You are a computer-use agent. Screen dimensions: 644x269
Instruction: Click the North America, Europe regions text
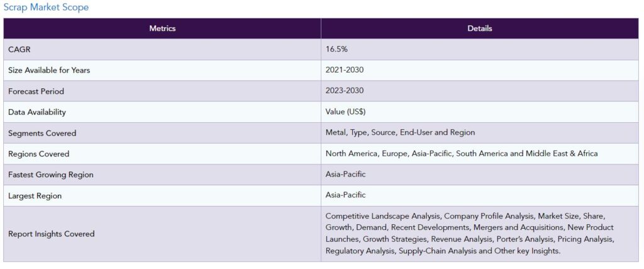coord(462,154)
